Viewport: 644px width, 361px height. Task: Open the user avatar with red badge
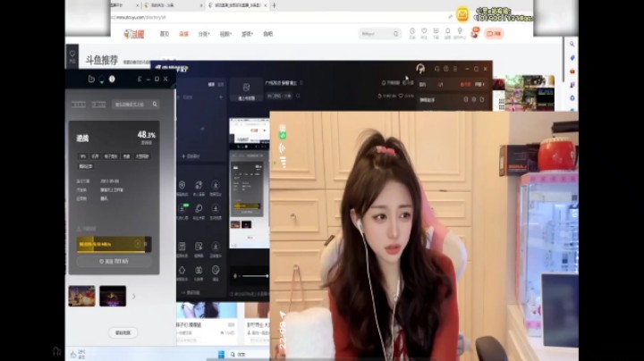pos(475,33)
